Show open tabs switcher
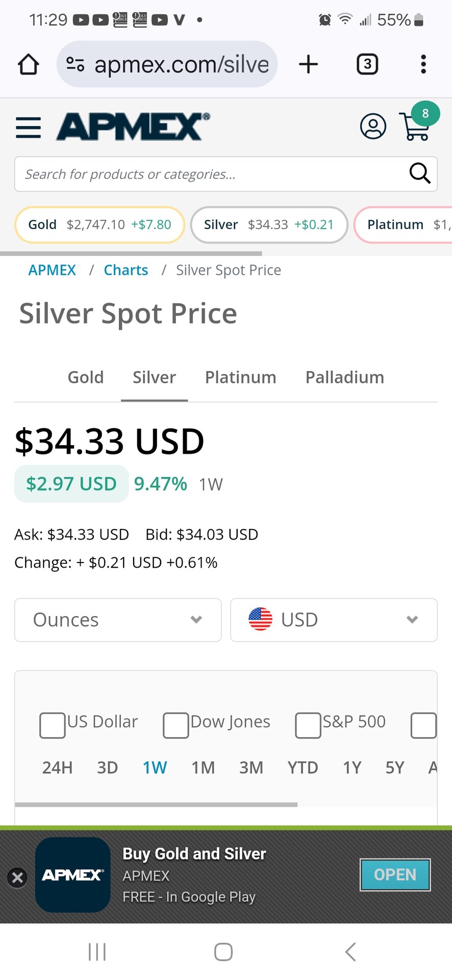Screen dimensions: 452x980 click(x=367, y=64)
